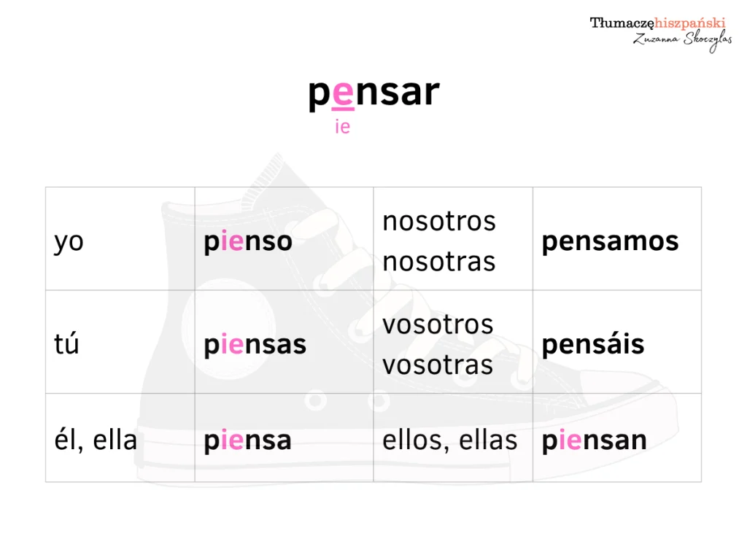This screenshot has height=560, width=747.
Task: Click the pink ie label under pensar
Action: [343, 127]
